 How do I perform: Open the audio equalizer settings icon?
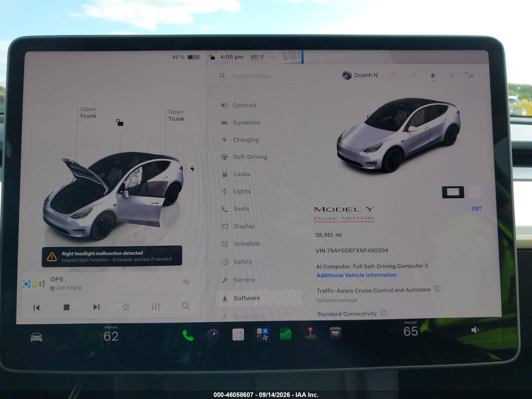pos(156,307)
